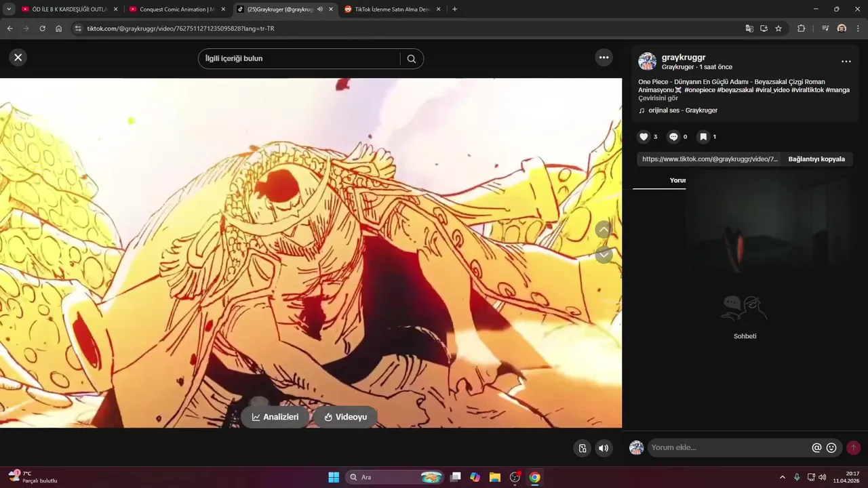Click the clipboard icon beside the volume button
Image resolution: width=868 pixels, height=488 pixels.
coord(582,448)
